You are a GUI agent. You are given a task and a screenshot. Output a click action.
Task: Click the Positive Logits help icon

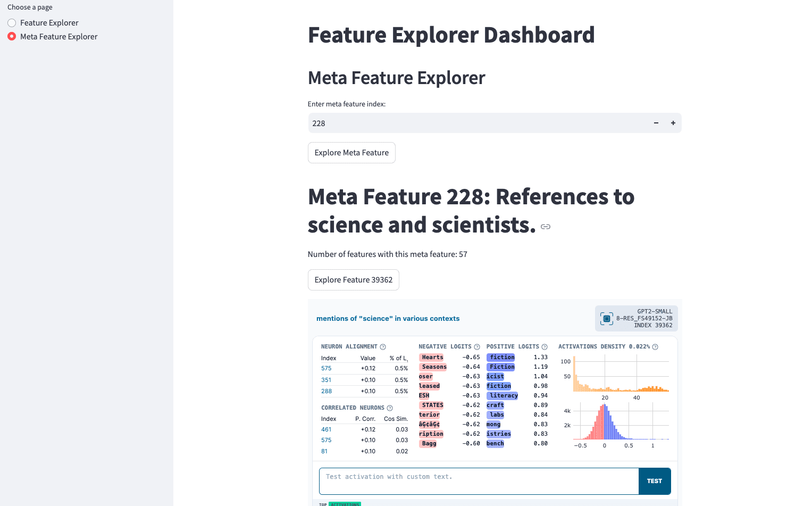click(x=545, y=347)
